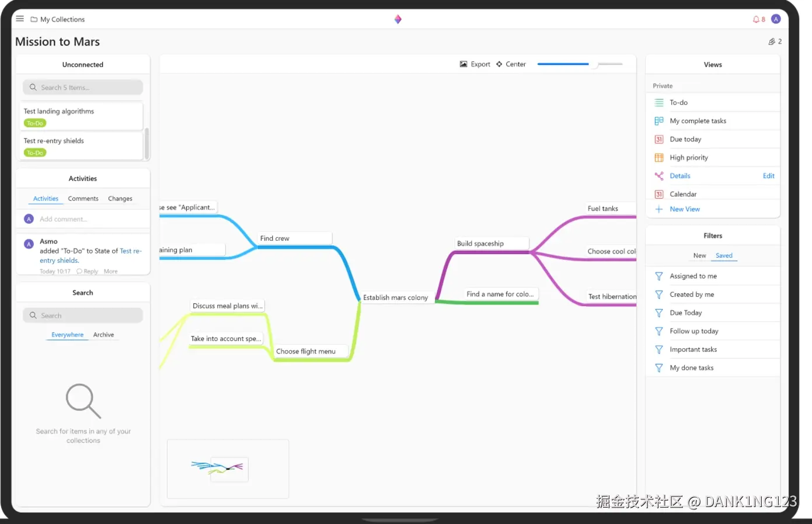Open the My Collections folder menu

click(x=57, y=19)
